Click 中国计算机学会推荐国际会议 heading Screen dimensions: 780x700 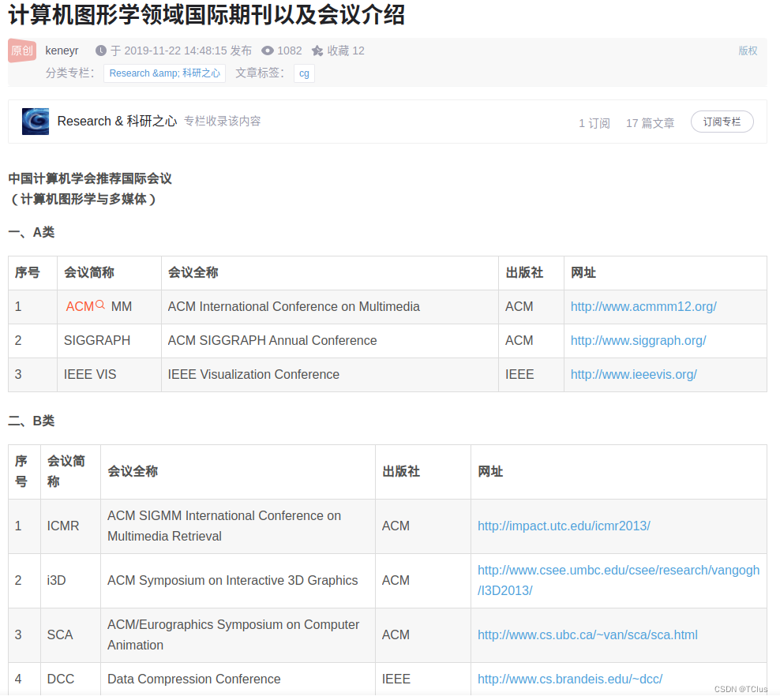(x=90, y=178)
